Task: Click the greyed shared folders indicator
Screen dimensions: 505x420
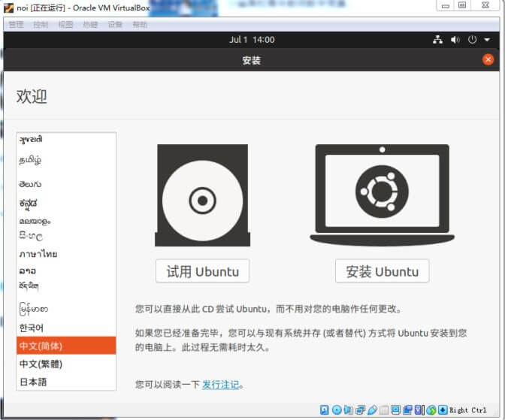Action: (x=383, y=409)
